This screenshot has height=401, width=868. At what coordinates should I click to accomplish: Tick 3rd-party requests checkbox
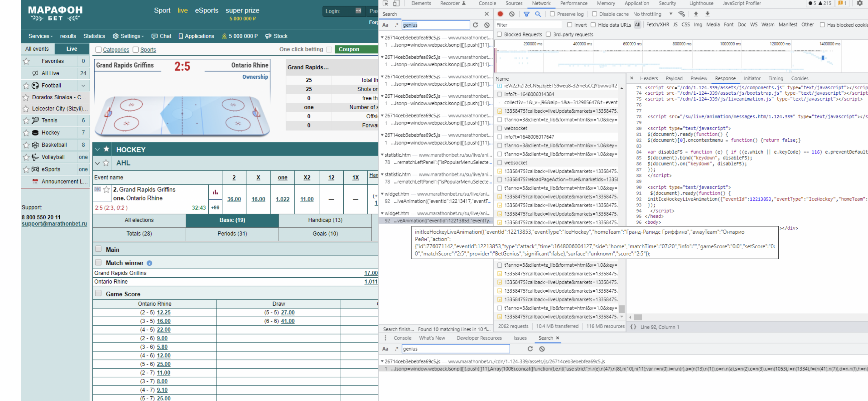click(x=548, y=34)
